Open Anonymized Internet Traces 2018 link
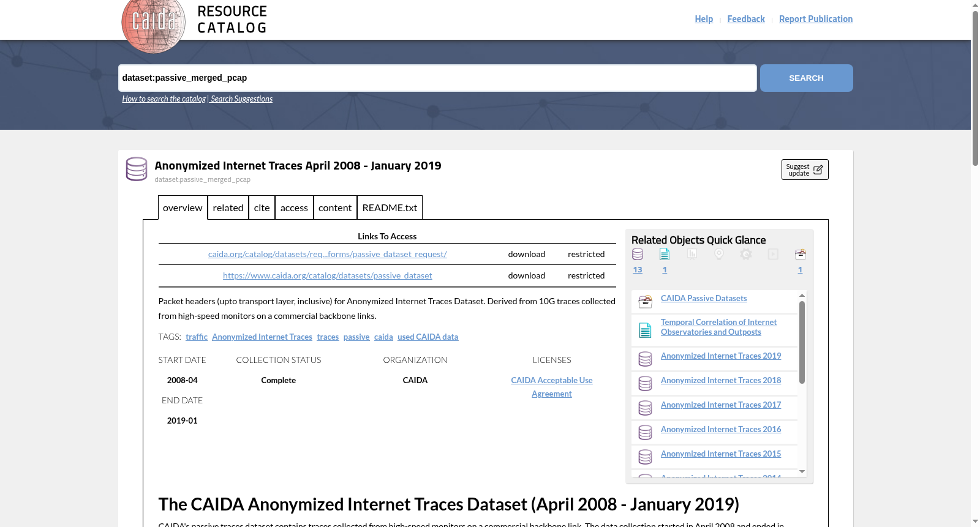 click(721, 380)
